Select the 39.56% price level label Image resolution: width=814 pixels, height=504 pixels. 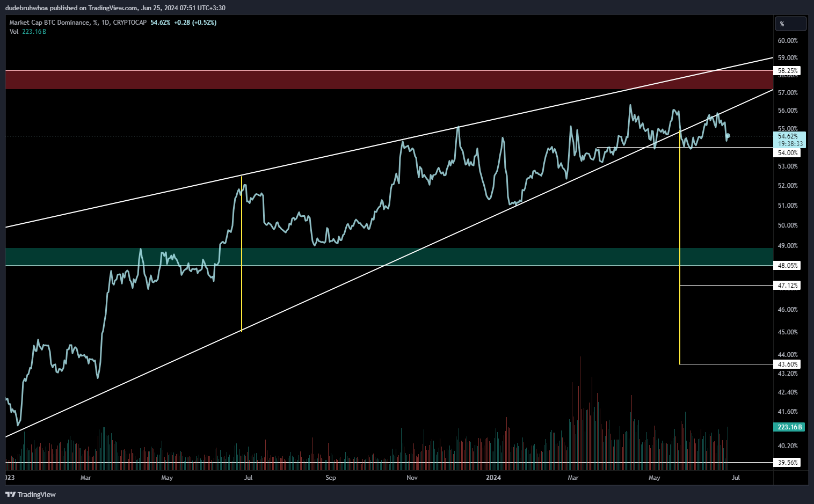(788, 463)
